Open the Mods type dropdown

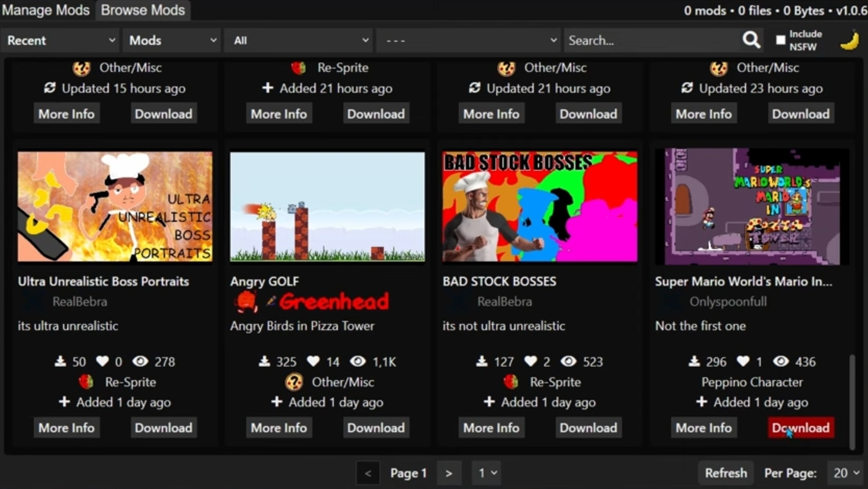(172, 40)
